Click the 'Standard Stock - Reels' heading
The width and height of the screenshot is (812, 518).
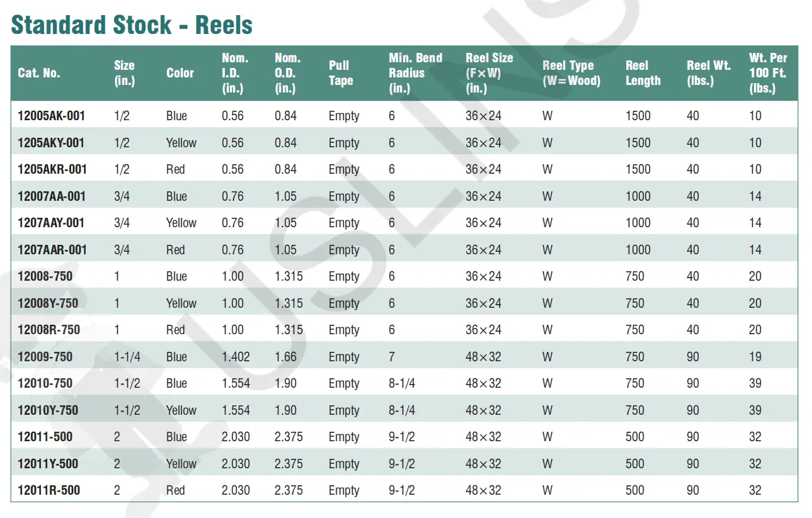point(132,25)
